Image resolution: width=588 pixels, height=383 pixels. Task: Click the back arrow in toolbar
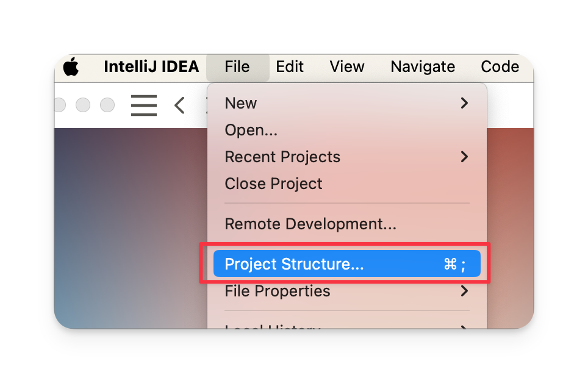pyautogui.click(x=179, y=106)
